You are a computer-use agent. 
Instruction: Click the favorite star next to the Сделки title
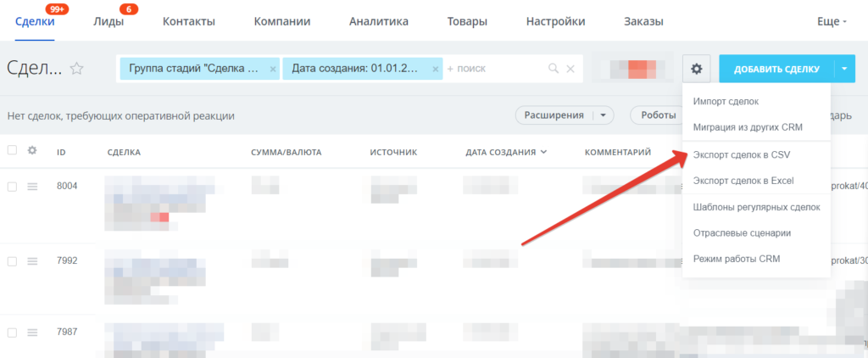click(77, 69)
